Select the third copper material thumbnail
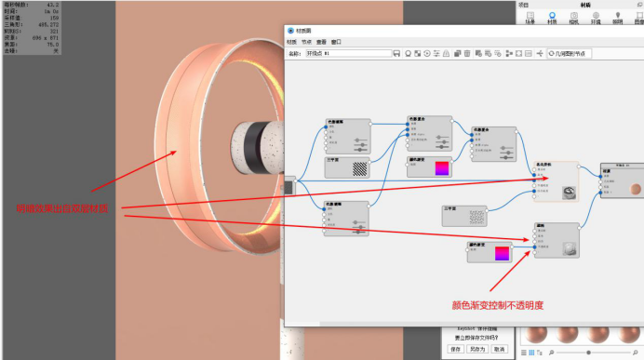 (598, 335)
